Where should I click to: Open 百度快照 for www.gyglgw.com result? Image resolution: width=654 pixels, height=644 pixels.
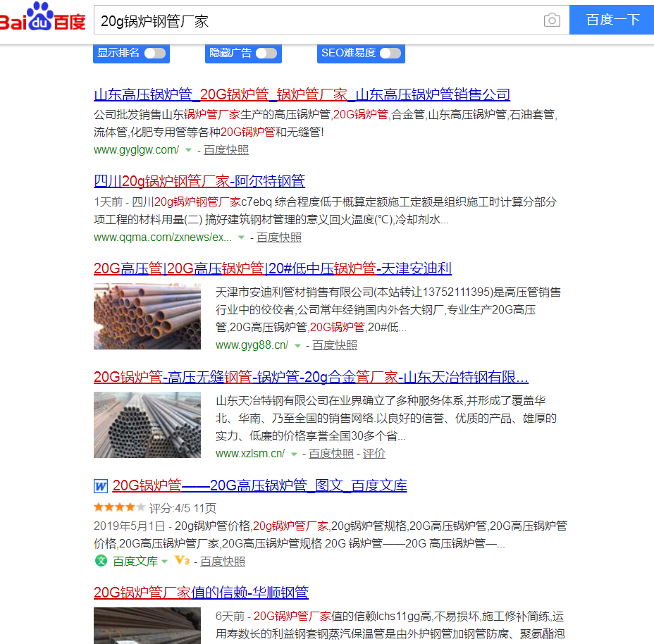coord(226,150)
